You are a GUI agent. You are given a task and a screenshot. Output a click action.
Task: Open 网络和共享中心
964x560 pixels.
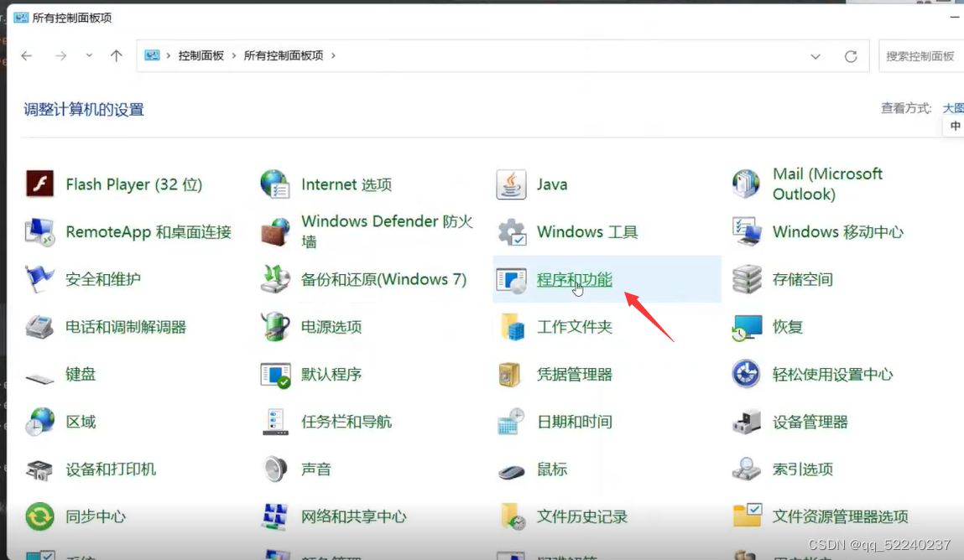(353, 516)
